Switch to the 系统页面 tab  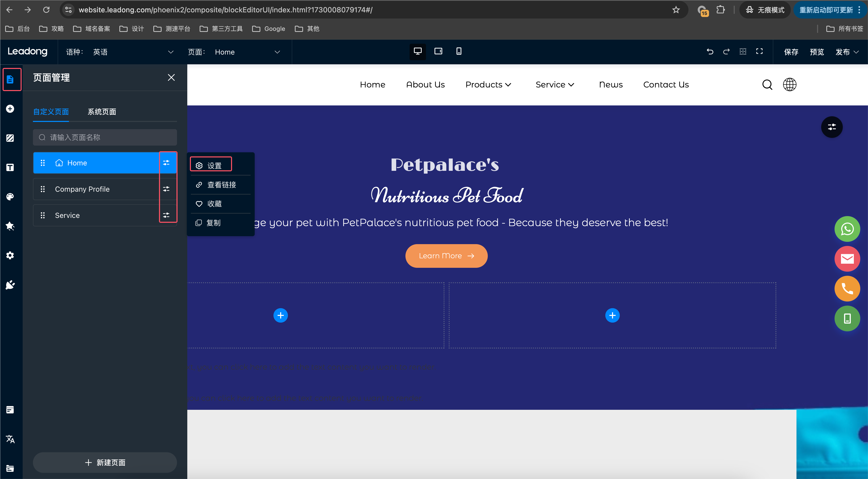(102, 111)
